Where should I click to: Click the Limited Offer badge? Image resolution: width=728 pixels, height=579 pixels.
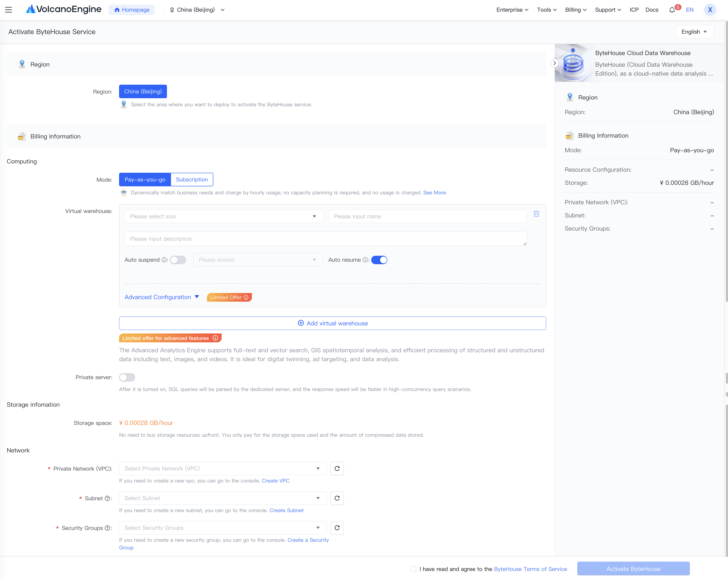coord(229,297)
